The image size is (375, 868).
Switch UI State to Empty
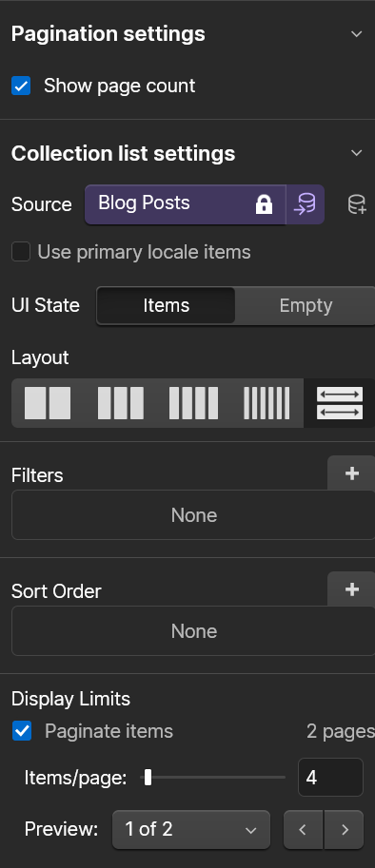[x=306, y=305]
